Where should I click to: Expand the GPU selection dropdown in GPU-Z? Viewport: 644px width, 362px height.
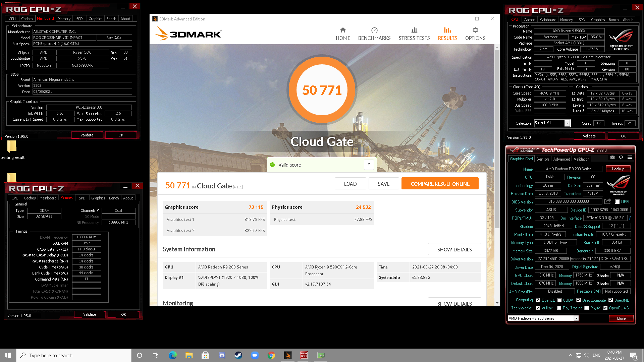click(x=576, y=318)
